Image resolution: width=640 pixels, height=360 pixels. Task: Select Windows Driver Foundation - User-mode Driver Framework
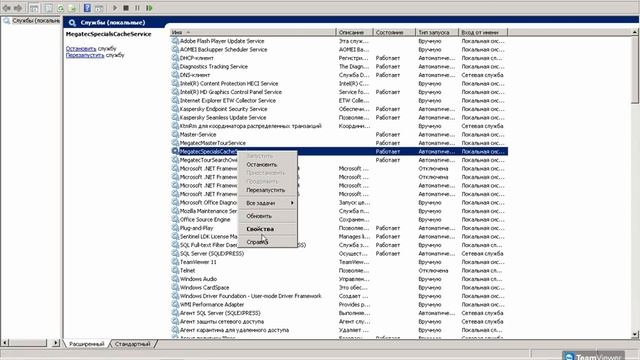tap(339, 296)
